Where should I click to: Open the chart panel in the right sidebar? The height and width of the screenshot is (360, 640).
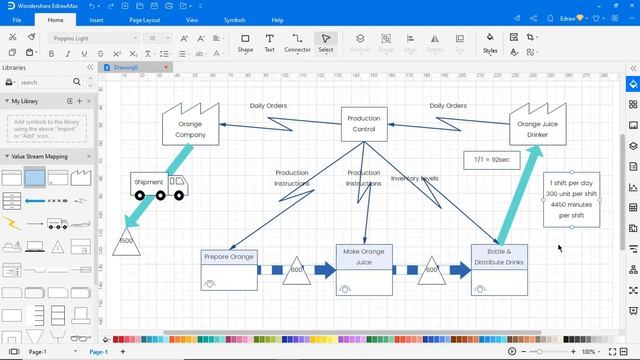click(633, 187)
